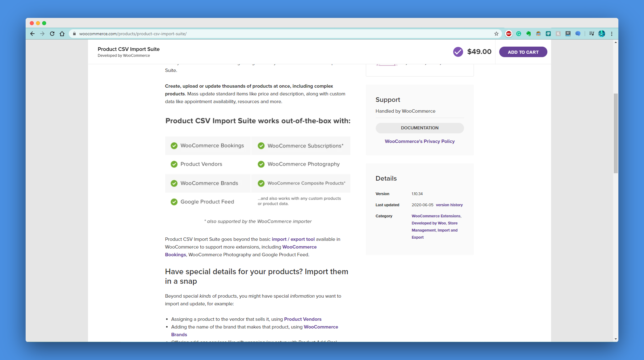This screenshot has height=360, width=644.
Task: Click the green check beside Google Product Feed
Action: coord(174,202)
